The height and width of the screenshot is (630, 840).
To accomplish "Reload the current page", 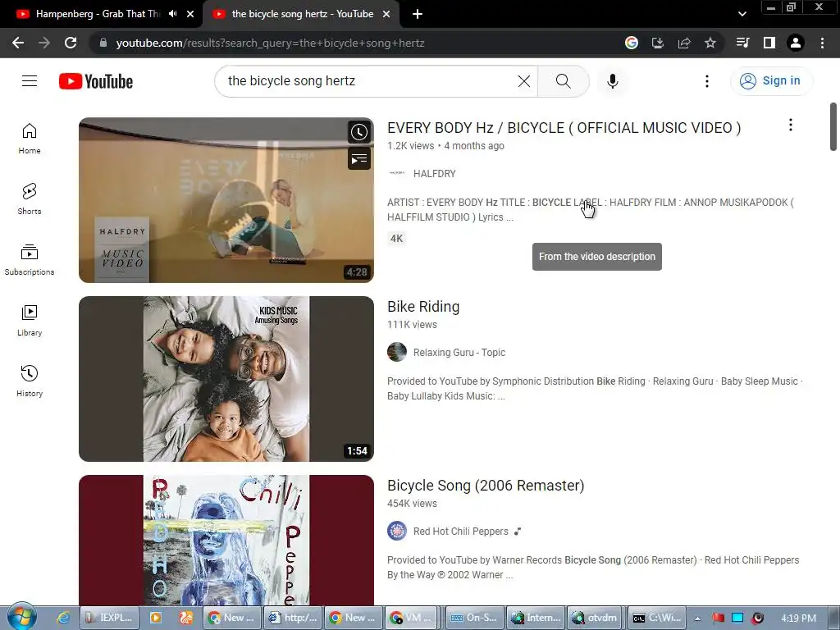I will point(71,43).
